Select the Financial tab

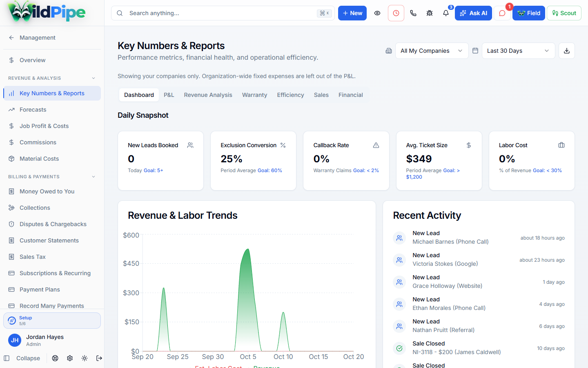pyautogui.click(x=351, y=95)
